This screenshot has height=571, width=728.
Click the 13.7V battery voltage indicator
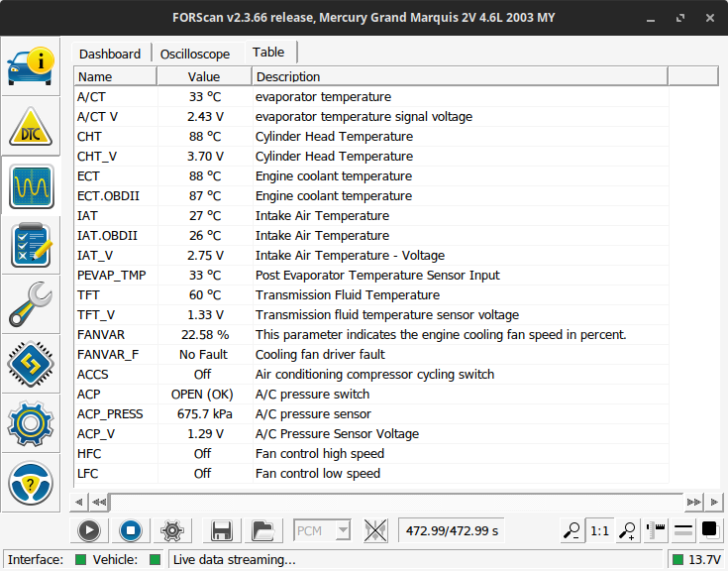coord(697,559)
